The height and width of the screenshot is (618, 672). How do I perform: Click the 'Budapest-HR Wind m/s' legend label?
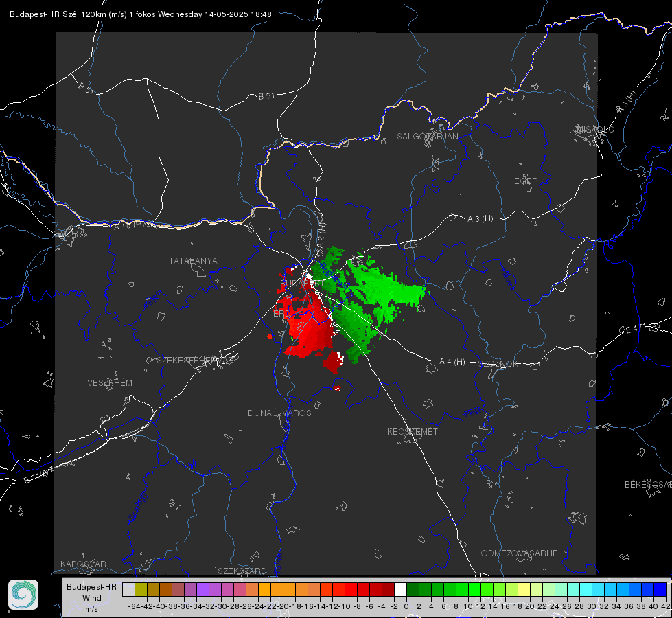pos(92,597)
